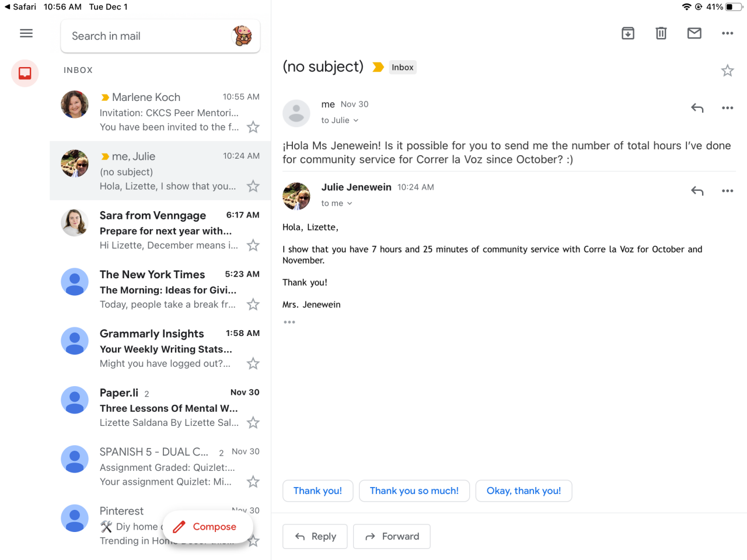Expand the "to me" recipient details
The height and width of the screenshot is (560, 747).
pyautogui.click(x=337, y=204)
